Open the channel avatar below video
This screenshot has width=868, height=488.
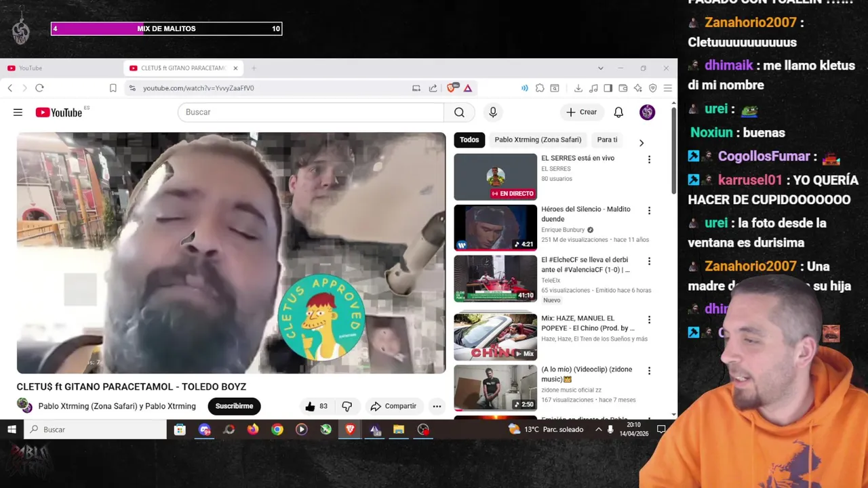coord(24,406)
